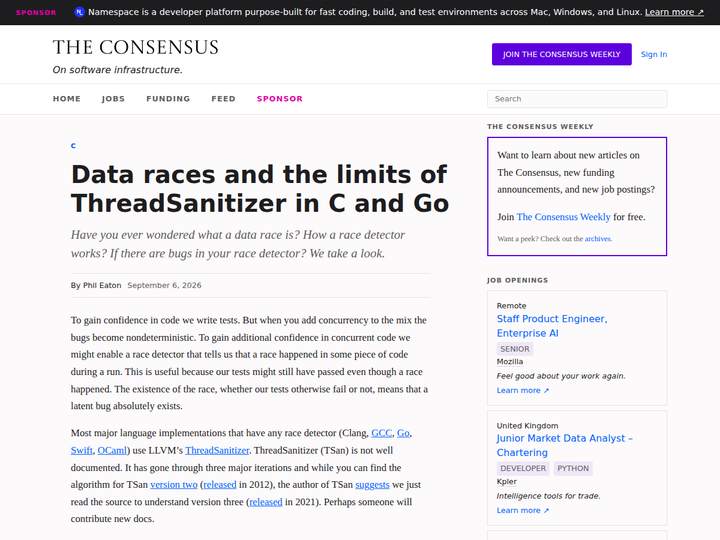The image size is (720, 540).
Task: Click the Intelligence tools for trade tagline
Action: coord(548,496)
